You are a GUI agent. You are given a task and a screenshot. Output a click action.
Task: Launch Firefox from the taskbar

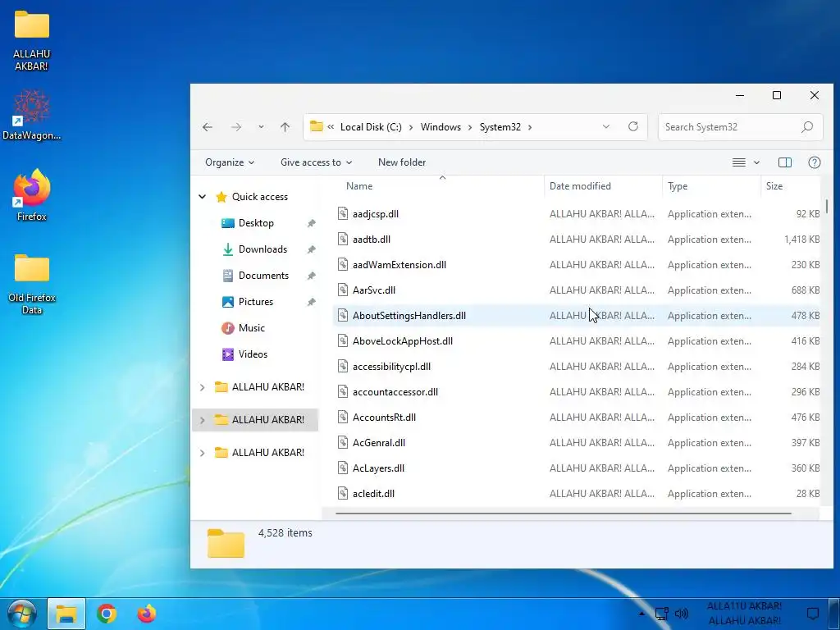pos(146,614)
